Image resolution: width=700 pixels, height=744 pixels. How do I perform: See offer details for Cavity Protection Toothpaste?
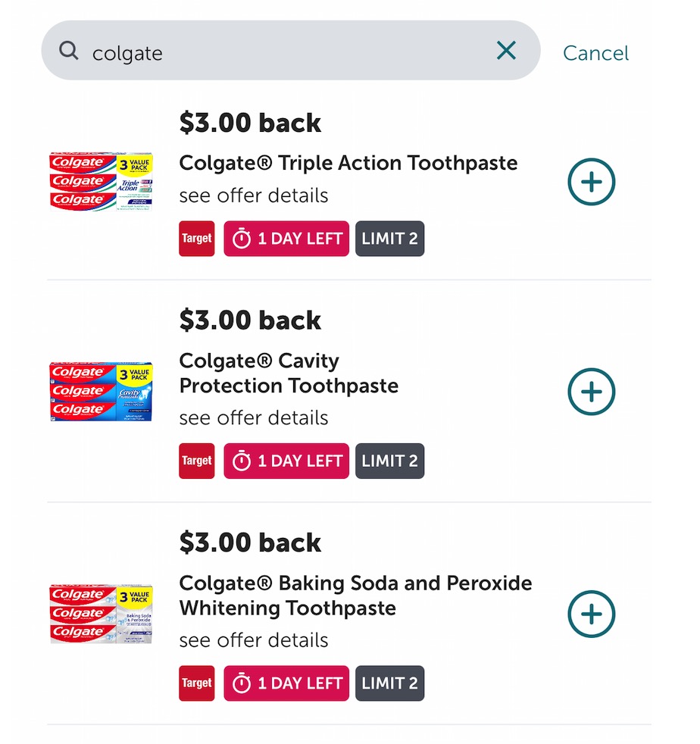pyautogui.click(x=253, y=417)
